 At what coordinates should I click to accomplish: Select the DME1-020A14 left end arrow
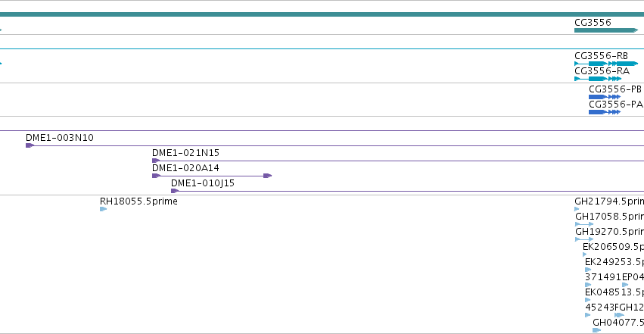tap(156, 176)
